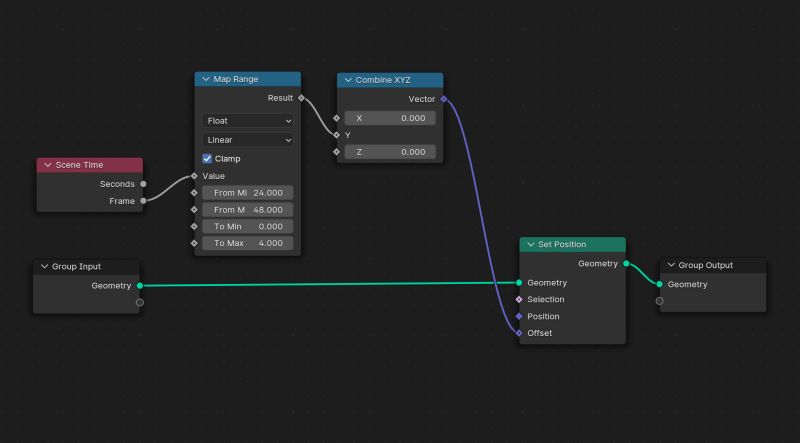
Task: Click the Frame output socket
Action: (143, 201)
